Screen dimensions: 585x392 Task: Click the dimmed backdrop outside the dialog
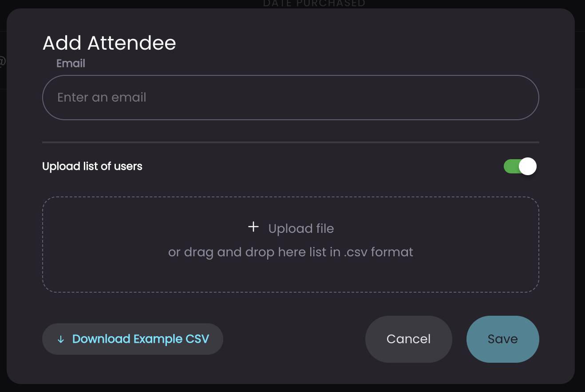pos(580,200)
